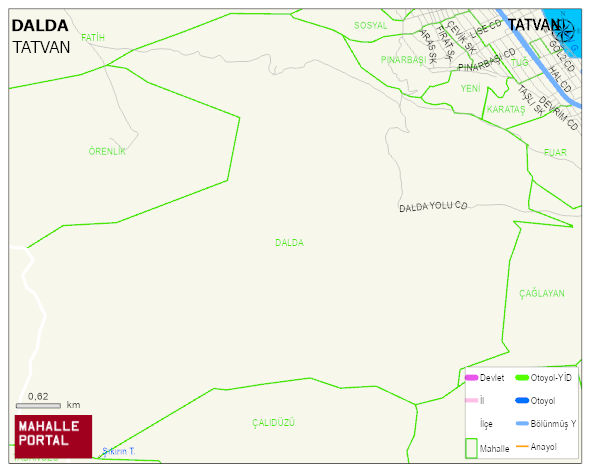Click the TATVAN subtitle under DALDA
The image size is (591, 472).
pyautogui.click(x=41, y=48)
